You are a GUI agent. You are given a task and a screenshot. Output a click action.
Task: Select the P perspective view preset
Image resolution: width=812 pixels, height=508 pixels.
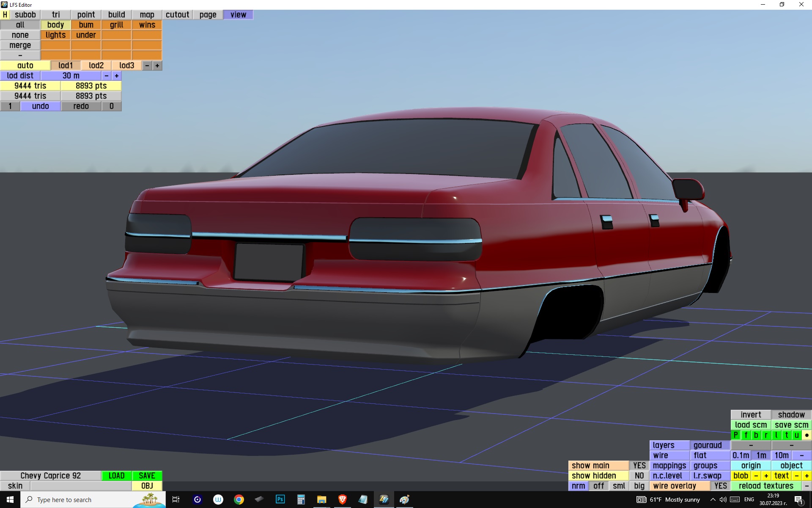735,435
